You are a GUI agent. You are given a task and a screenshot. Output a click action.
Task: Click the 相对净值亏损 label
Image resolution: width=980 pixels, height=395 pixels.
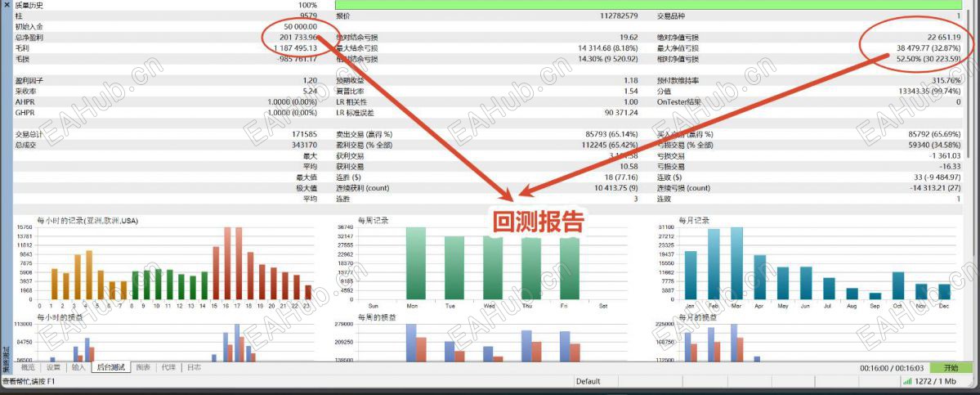678,59
